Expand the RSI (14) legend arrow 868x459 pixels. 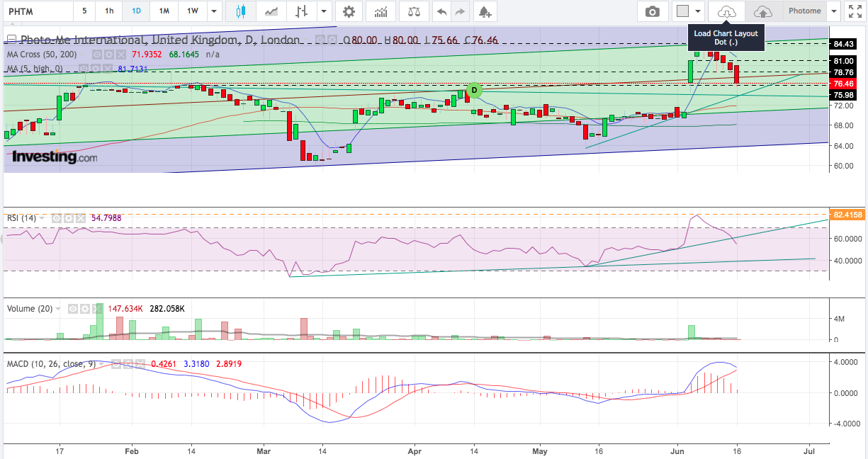coord(43,218)
